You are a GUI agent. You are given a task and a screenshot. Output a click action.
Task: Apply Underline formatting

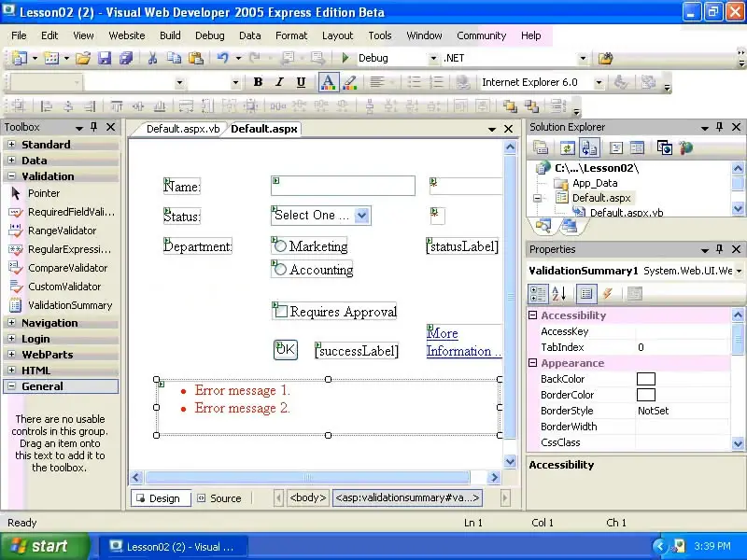301,82
